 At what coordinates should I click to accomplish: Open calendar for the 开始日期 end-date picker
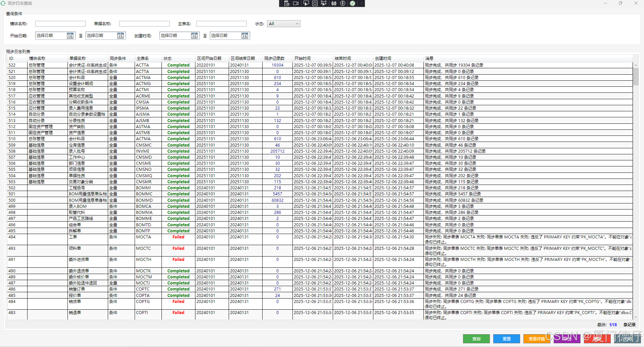[x=120, y=36]
